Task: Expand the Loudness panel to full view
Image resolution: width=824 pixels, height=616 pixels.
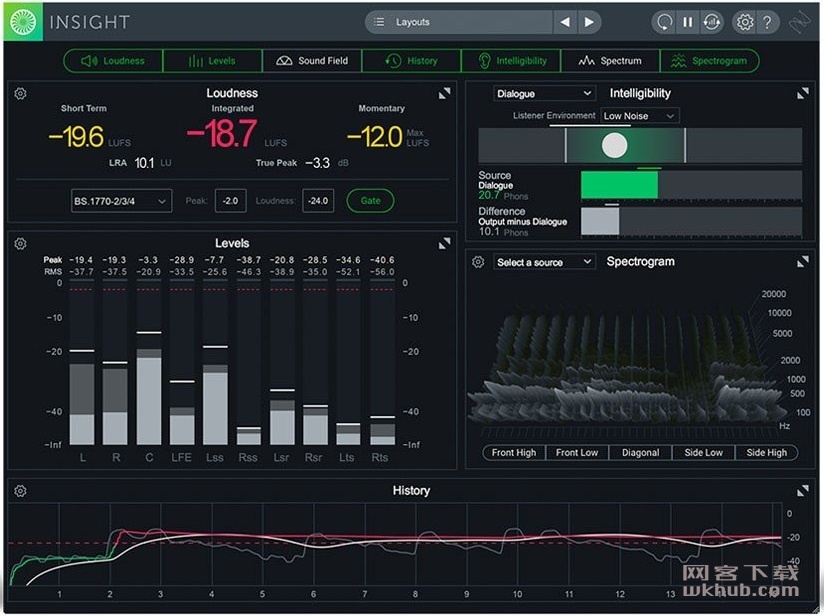Action: [445, 94]
